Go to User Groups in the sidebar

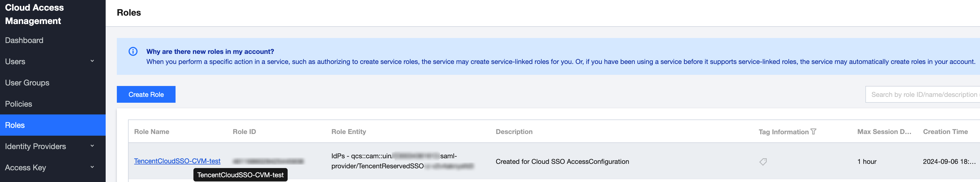tap(27, 82)
